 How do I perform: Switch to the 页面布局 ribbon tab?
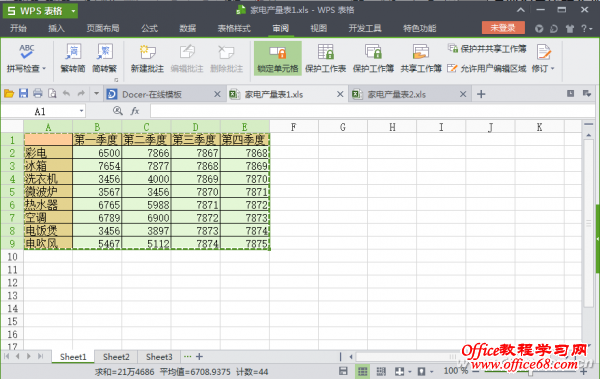tap(103, 28)
